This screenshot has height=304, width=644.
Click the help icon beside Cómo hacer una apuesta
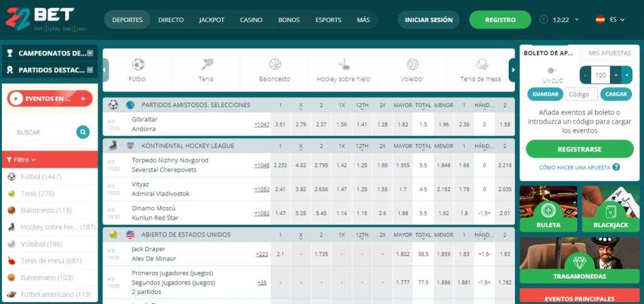click(616, 167)
